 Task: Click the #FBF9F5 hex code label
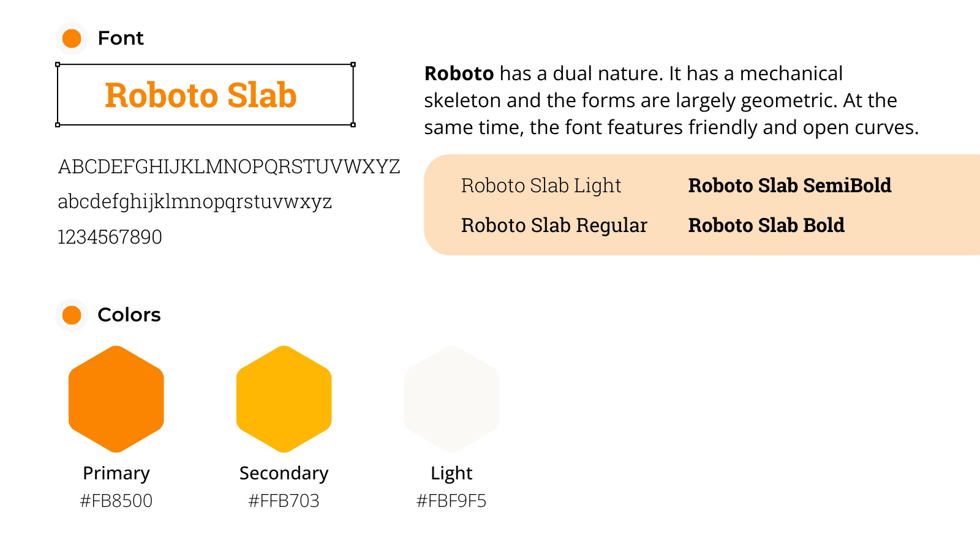pyautogui.click(x=451, y=501)
